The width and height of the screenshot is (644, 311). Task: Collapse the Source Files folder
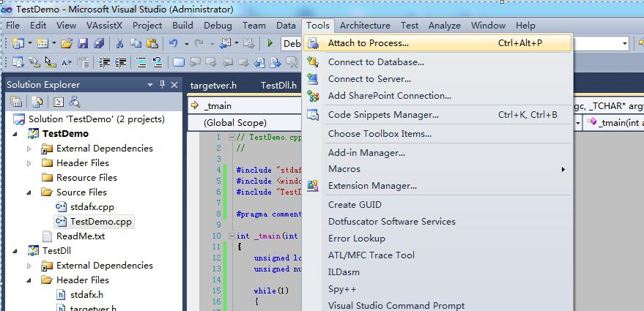point(29,192)
